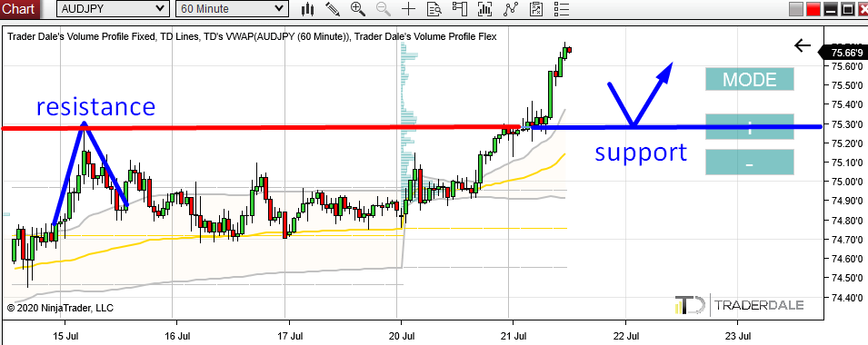Click the black arrow near price axis
This screenshot has height=345, width=868.
coord(803,46)
